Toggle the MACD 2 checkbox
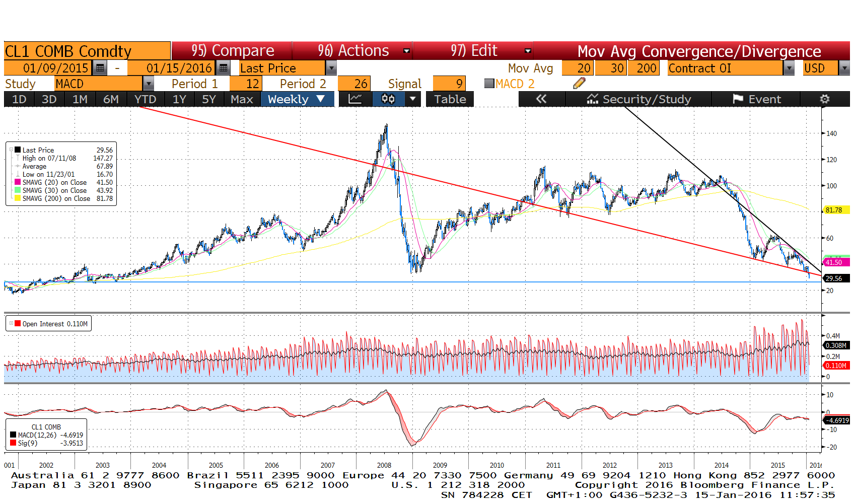The image size is (854, 504). coord(489,83)
